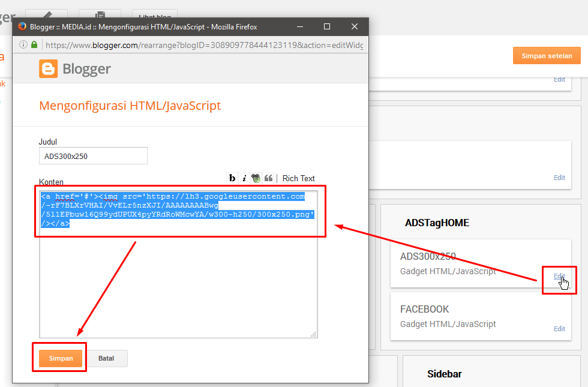Click the ADSTagHOME section heading
Image resolution: width=588 pixels, height=387 pixels.
click(437, 223)
